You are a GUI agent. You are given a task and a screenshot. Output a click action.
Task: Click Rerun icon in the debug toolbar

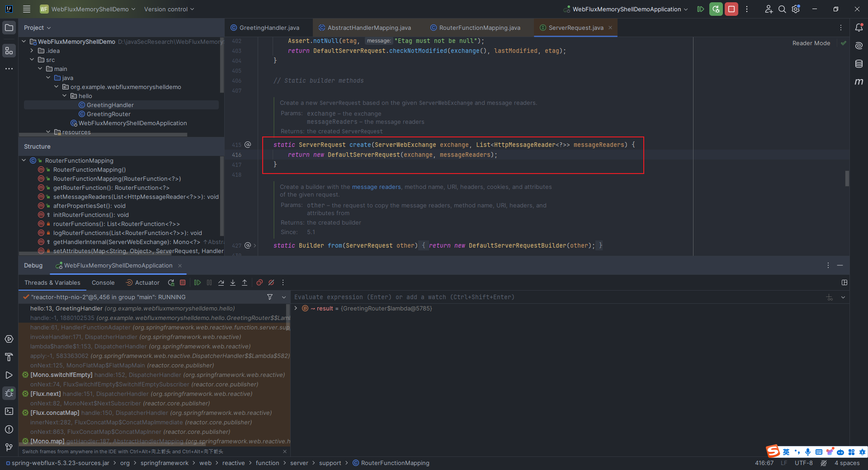click(x=171, y=282)
